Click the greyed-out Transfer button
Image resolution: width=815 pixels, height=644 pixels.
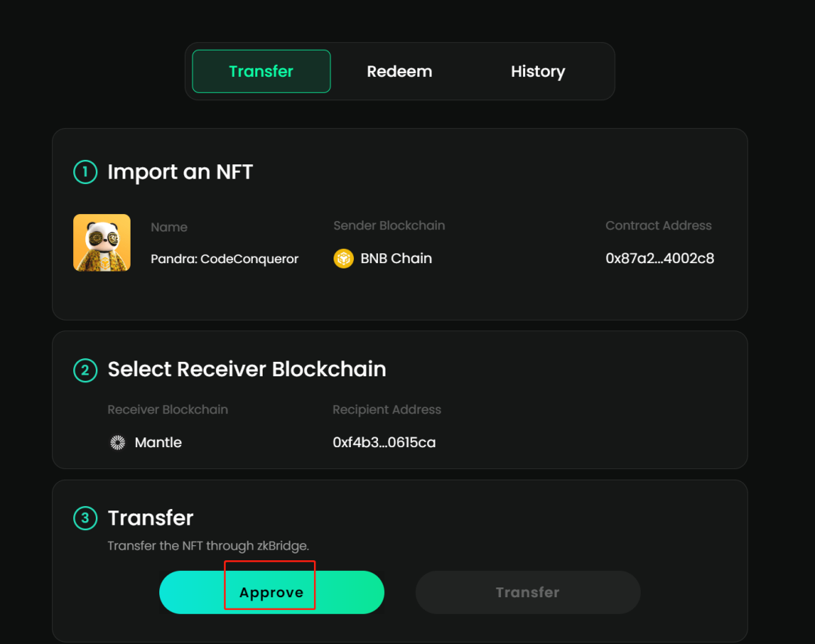(527, 593)
